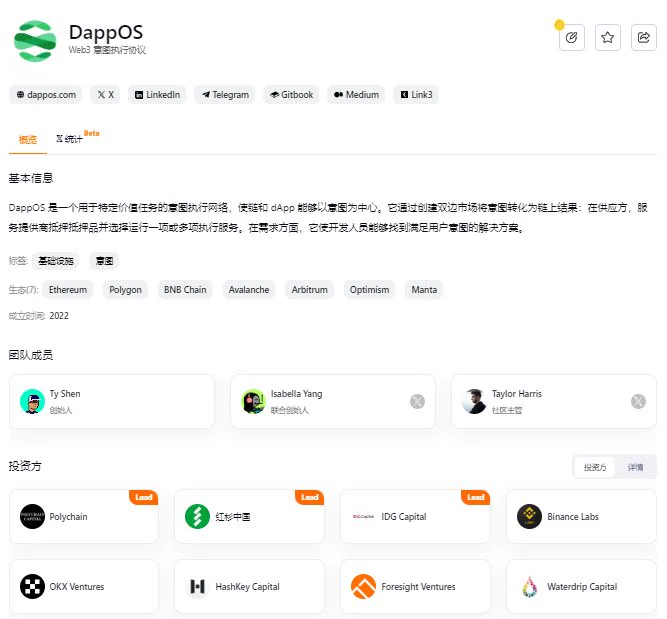
Task: Open OKX Ventures investor name
Action: [x=77, y=586]
